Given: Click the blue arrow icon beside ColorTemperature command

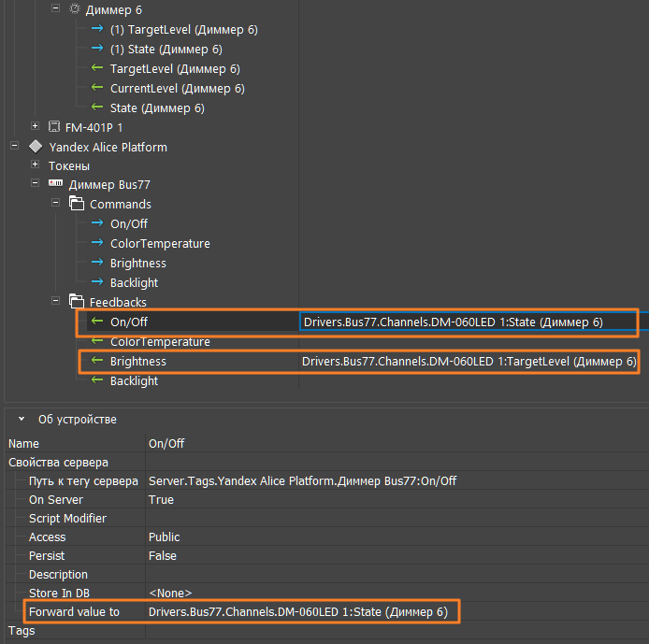Looking at the screenshot, I should click(x=96, y=244).
